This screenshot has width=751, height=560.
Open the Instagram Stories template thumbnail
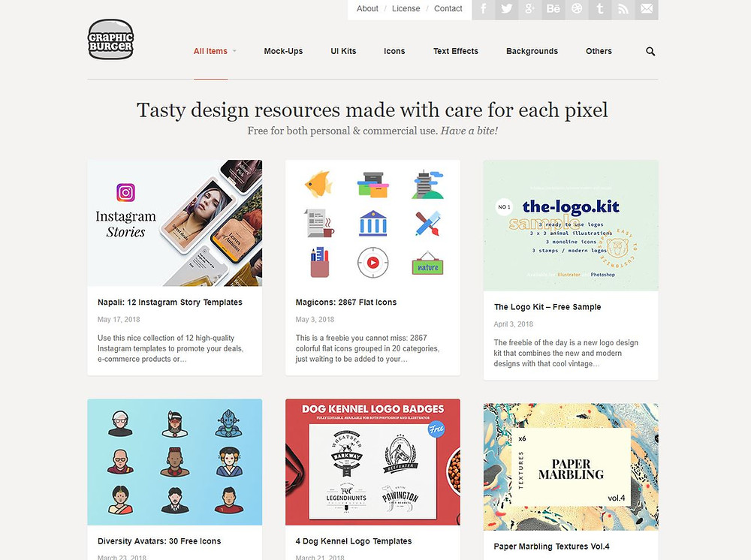pos(175,223)
